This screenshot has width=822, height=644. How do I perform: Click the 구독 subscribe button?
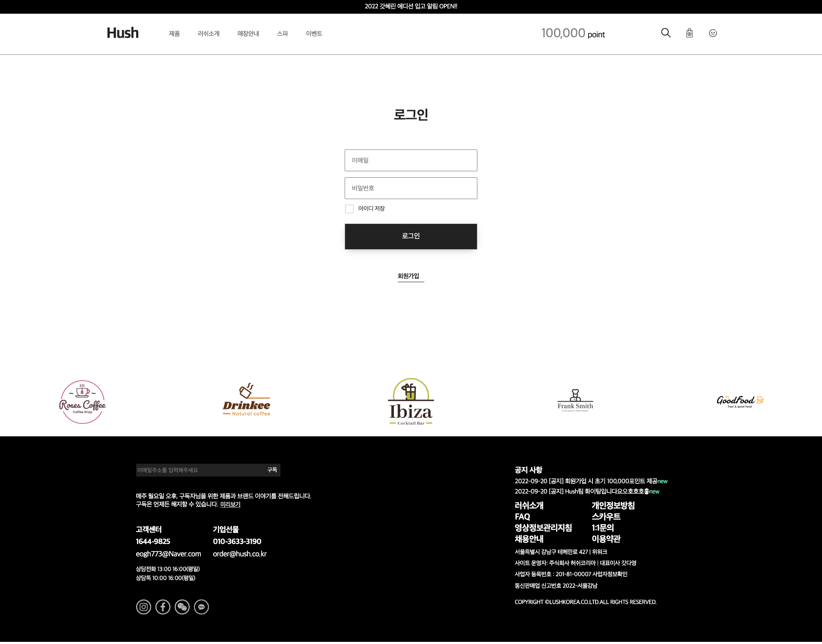tap(272, 470)
